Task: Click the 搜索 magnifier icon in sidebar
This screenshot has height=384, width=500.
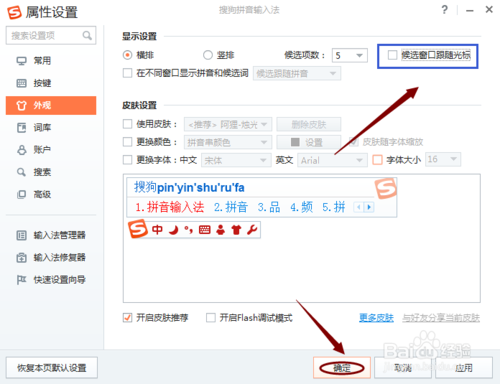Action: tap(21, 172)
